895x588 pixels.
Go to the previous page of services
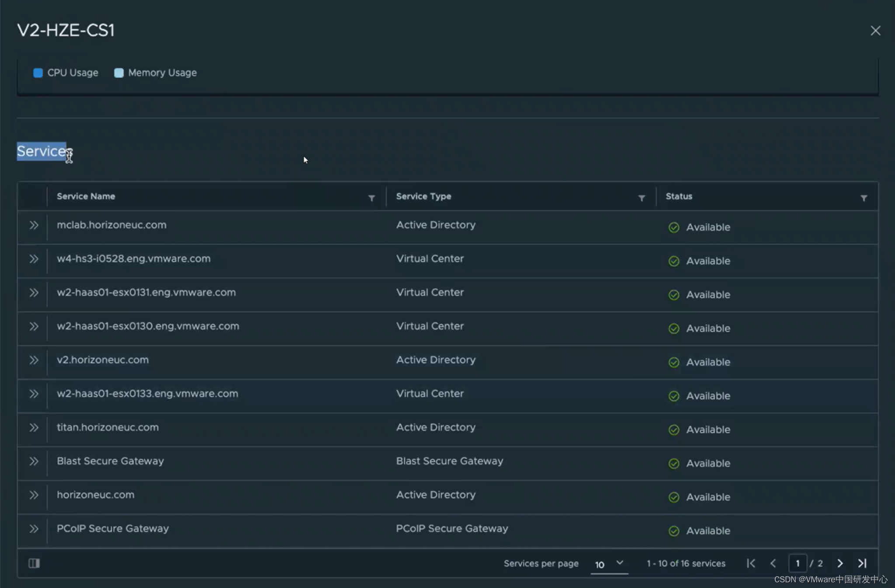click(773, 564)
